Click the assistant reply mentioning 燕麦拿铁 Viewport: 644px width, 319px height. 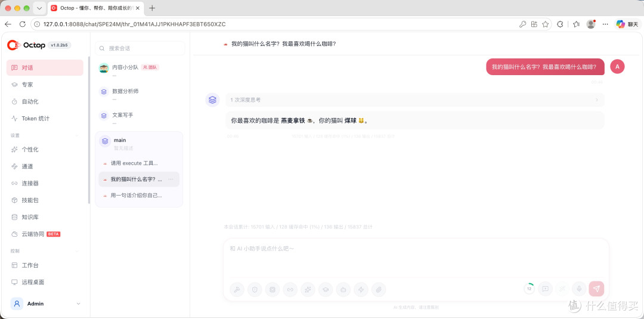coord(414,120)
